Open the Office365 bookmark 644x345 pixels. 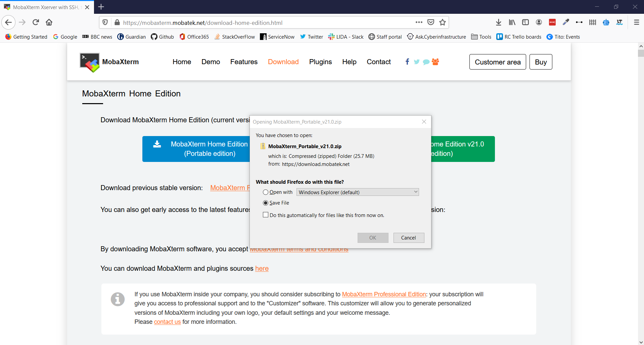(194, 37)
